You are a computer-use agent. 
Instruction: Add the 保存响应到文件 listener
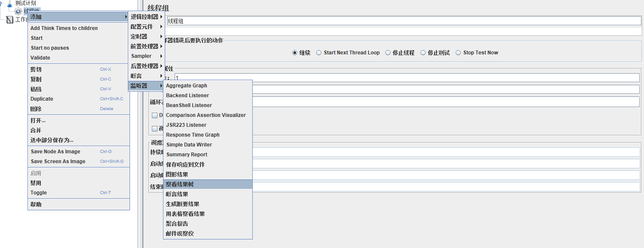pyautogui.click(x=208, y=164)
